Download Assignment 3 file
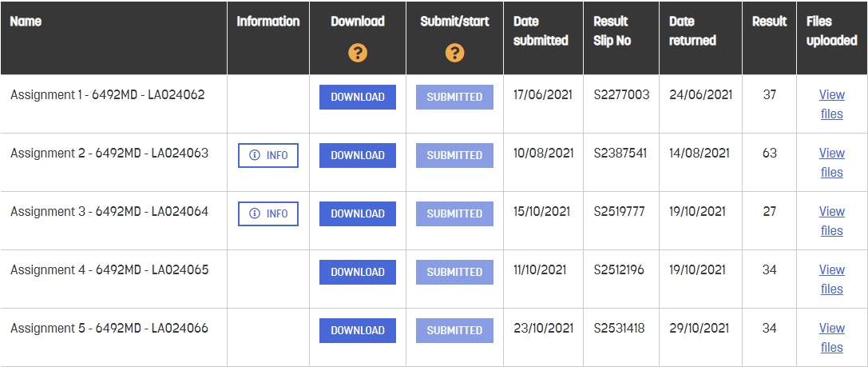Viewport: 868px width, 367px height. point(358,213)
